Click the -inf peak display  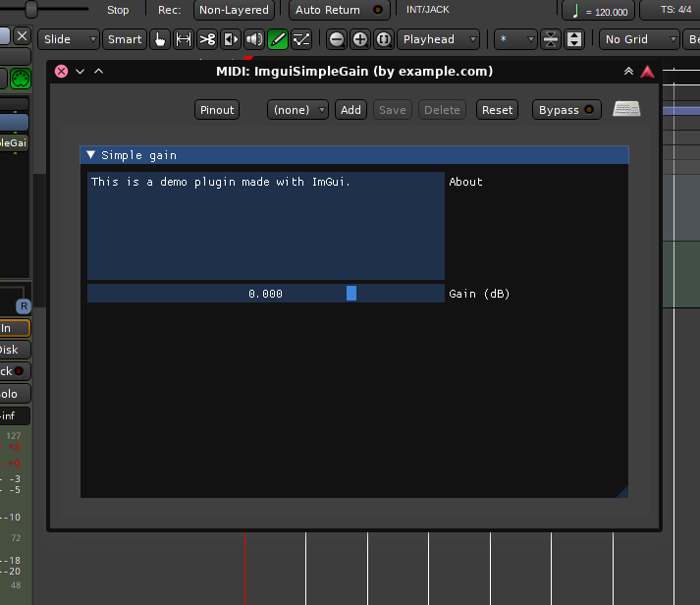(x=15, y=415)
